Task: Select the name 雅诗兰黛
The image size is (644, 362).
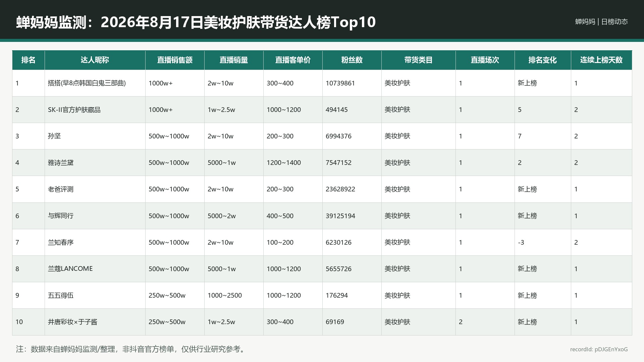Action: click(61, 163)
